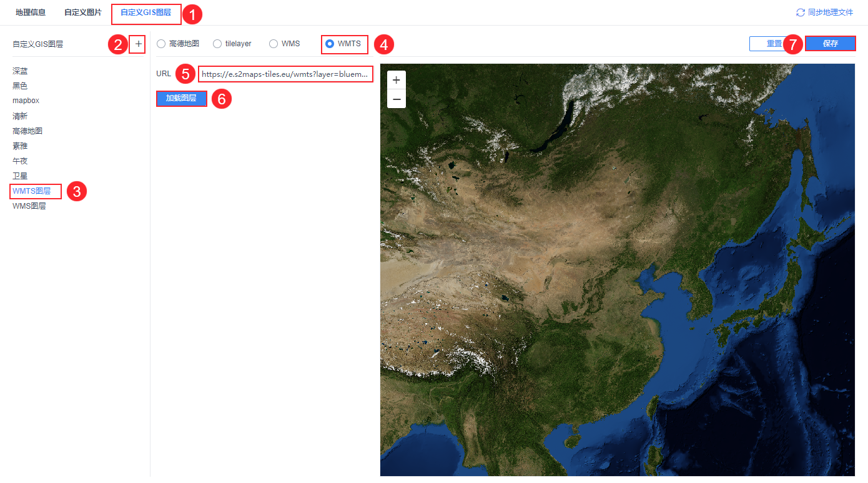Click the plus icon to add GIS layer
The image size is (868, 483).
(x=138, y=44)
